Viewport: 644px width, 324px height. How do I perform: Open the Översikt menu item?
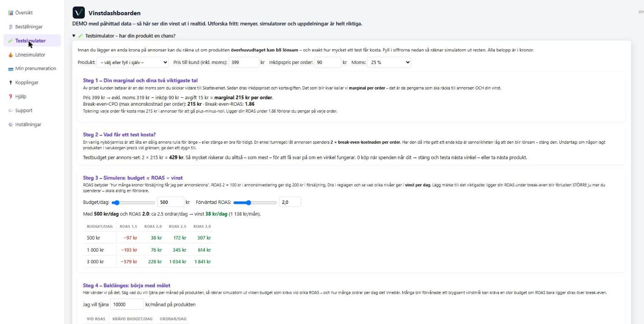point(32,13)
